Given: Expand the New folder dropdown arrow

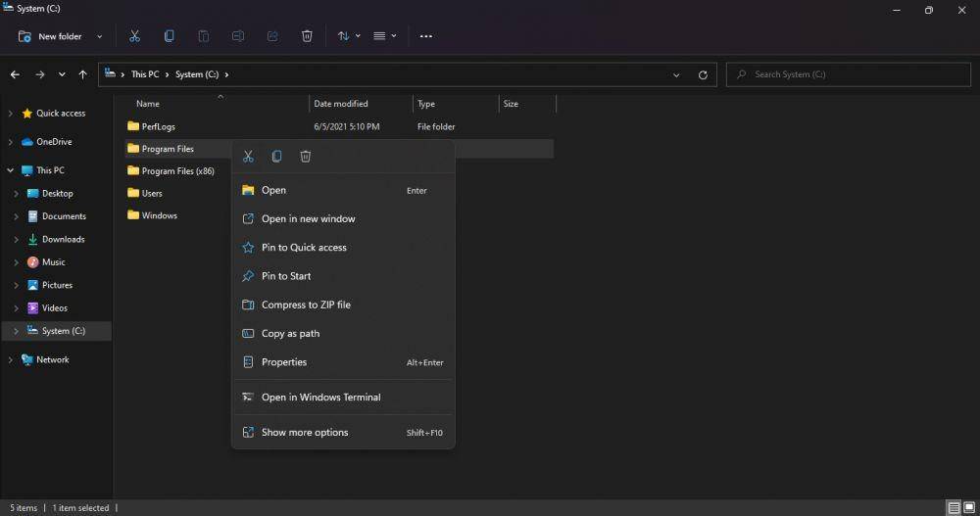Looking at the screenshot, I should (99, 36).
